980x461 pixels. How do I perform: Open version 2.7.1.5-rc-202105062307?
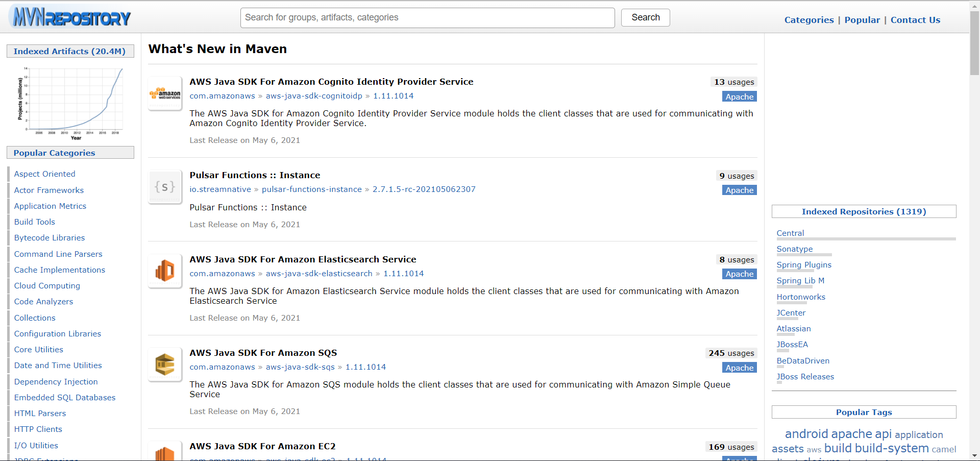pos(424,189)
